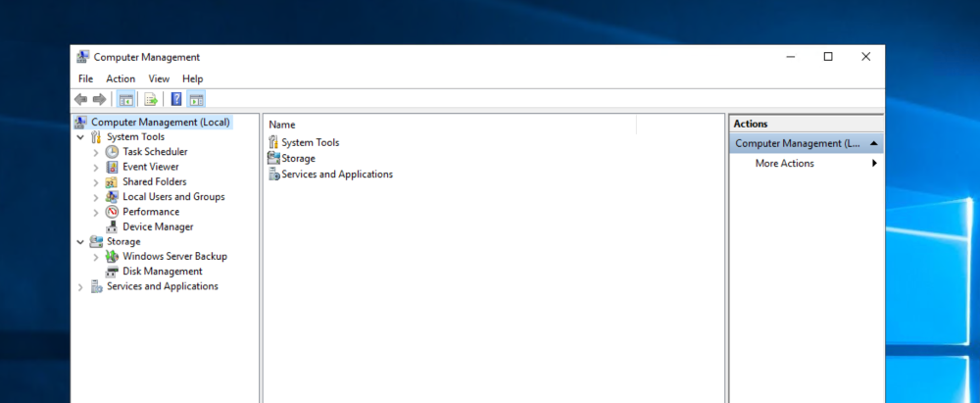The width and height of the screenshot is (980, 403).
Task: Click the Task Scheduler clock icon
Action: pyautogui.click(x=112, y=151)
